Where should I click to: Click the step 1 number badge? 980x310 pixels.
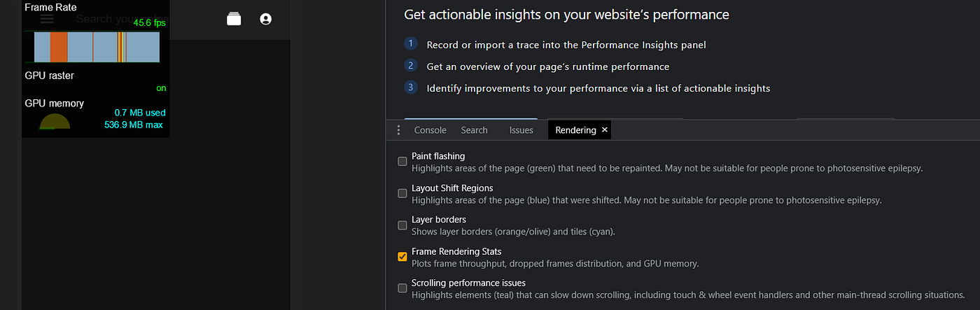click(412, 44)
